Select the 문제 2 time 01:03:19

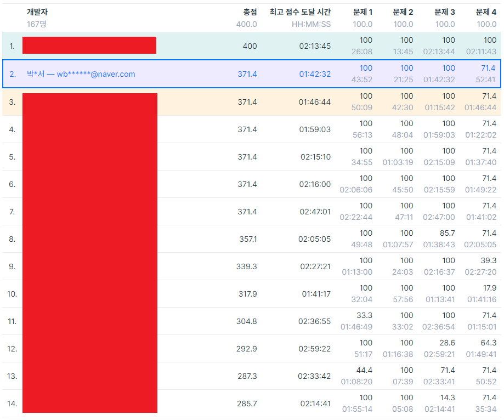pos(398,162)
